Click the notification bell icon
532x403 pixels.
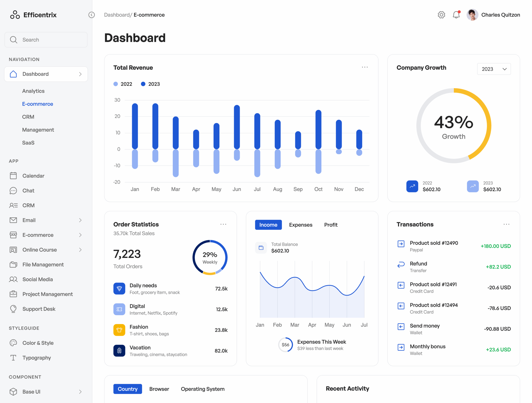(456, 15)
